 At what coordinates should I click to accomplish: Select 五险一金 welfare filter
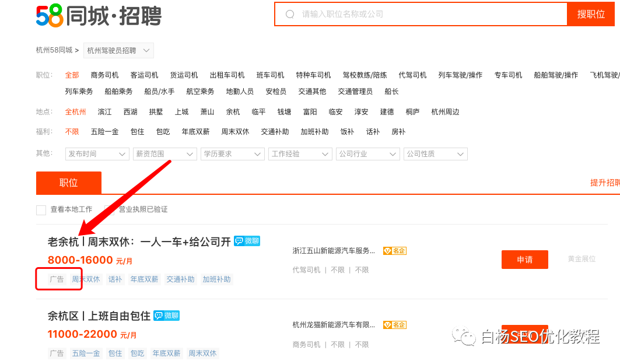[104, 132]
